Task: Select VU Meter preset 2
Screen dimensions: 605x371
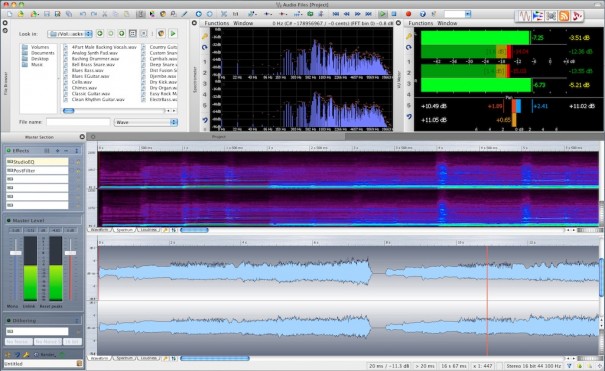Action: (409, 73)
